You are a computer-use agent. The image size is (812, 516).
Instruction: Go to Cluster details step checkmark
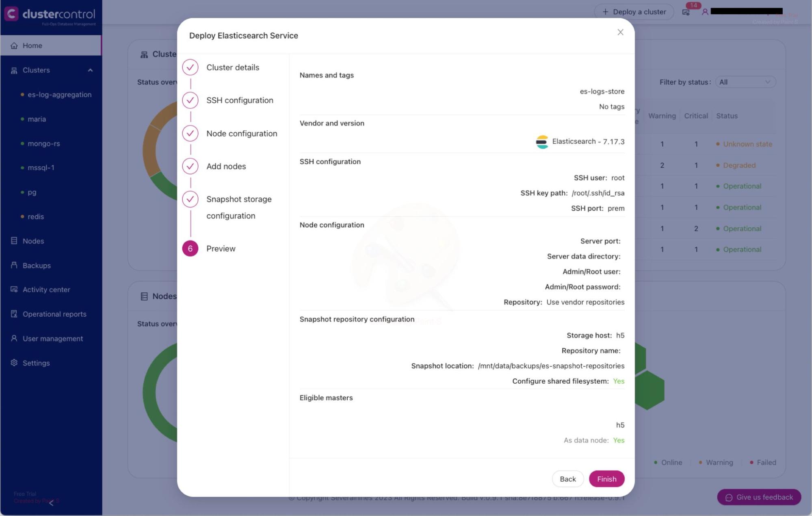190,67
